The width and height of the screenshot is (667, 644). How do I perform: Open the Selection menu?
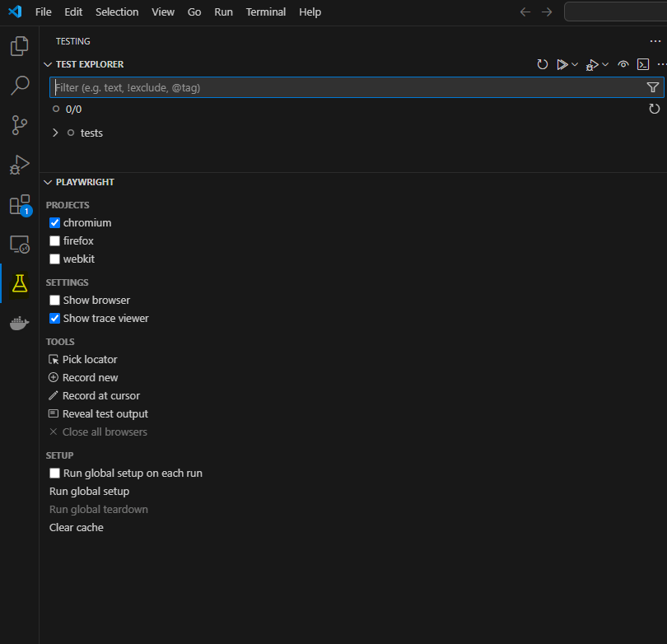pyautogui.click(x=117, y=12)
